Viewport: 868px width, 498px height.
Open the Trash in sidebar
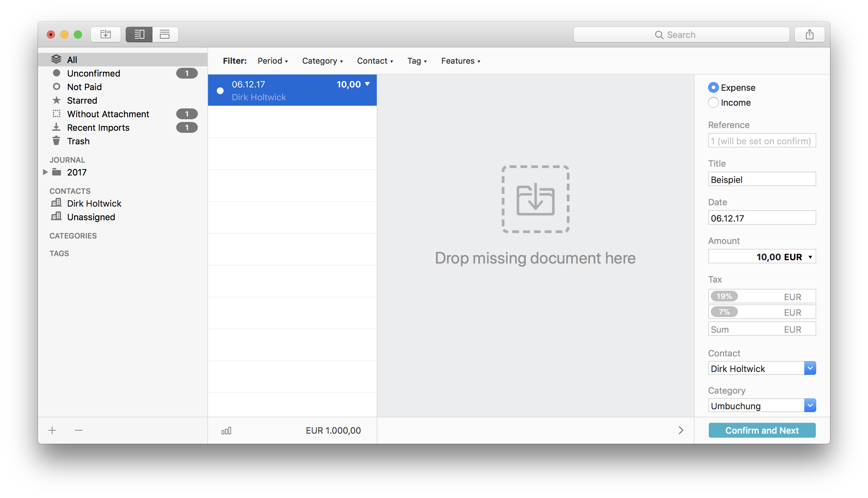coord(78,141)
